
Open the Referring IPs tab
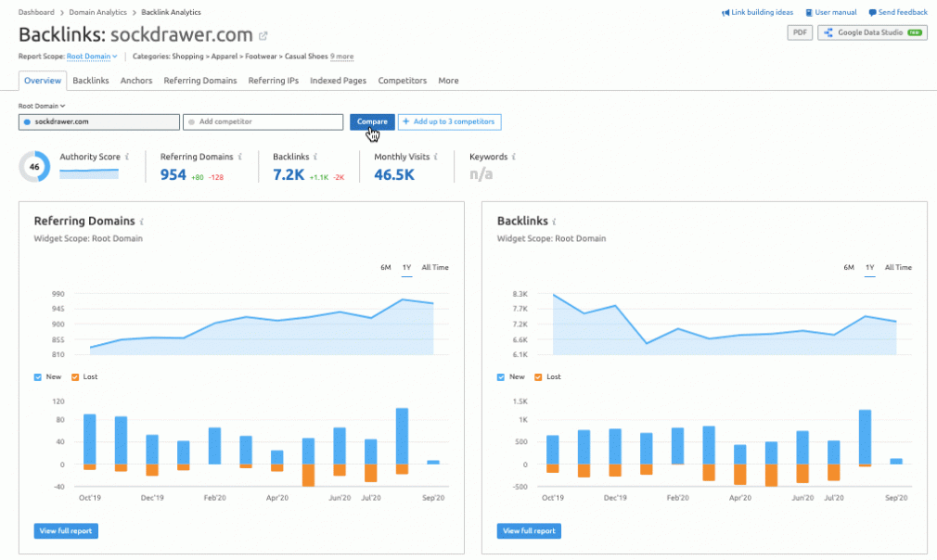273,81
